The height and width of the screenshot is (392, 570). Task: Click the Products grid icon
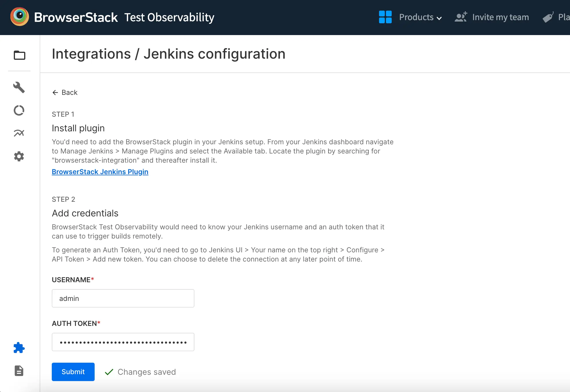tap(385, 17)
